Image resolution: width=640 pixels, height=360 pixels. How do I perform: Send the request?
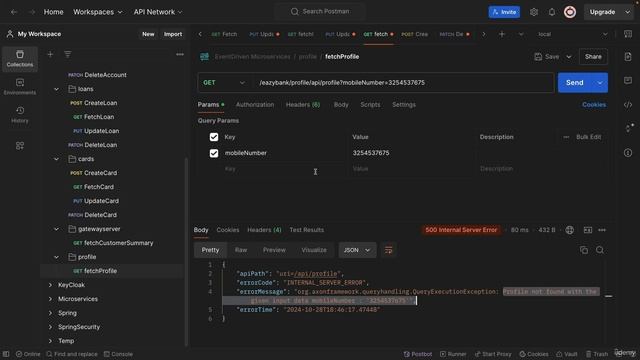point(575,83)
